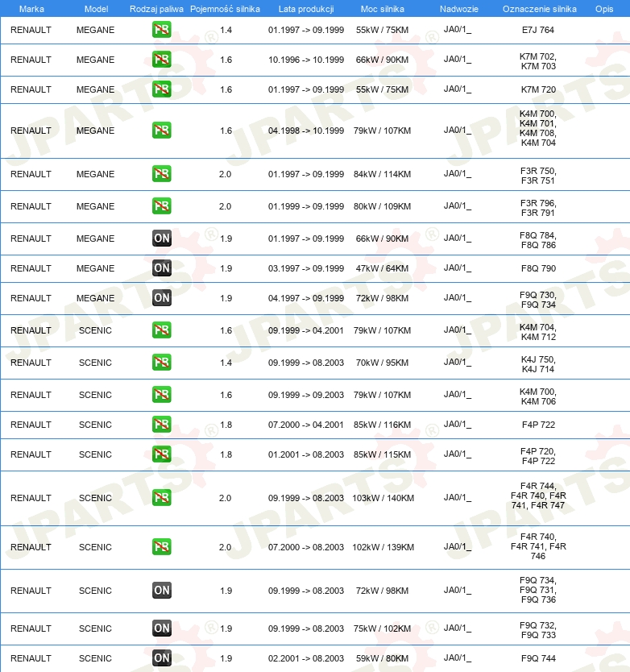Screen dimensions: 630x672
Task: Click the petrol icon in the K4M 706 row
Action: pos(162,394)
